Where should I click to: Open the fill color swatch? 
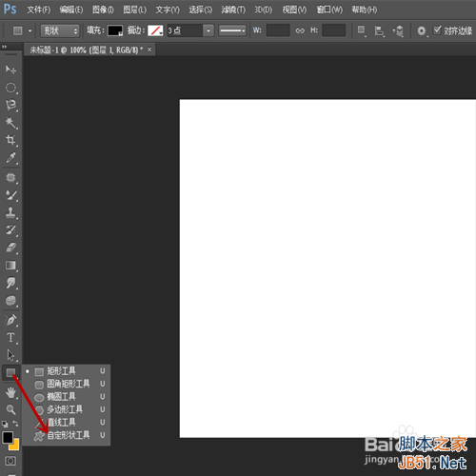(x=115, y=30)
